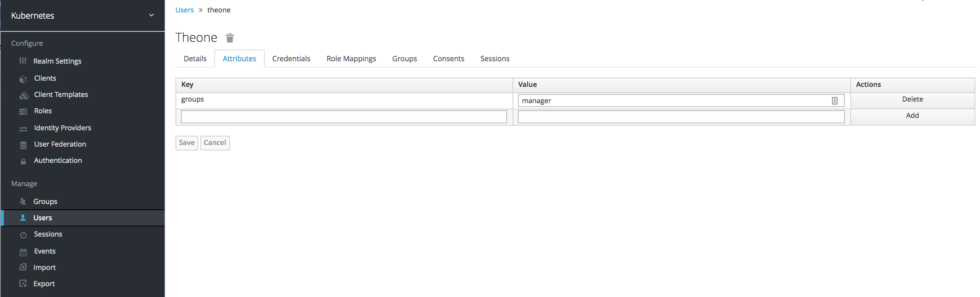Go to Roles in sidebar
The height and width of the screenshot is (297, 980).
pos(43,111)
